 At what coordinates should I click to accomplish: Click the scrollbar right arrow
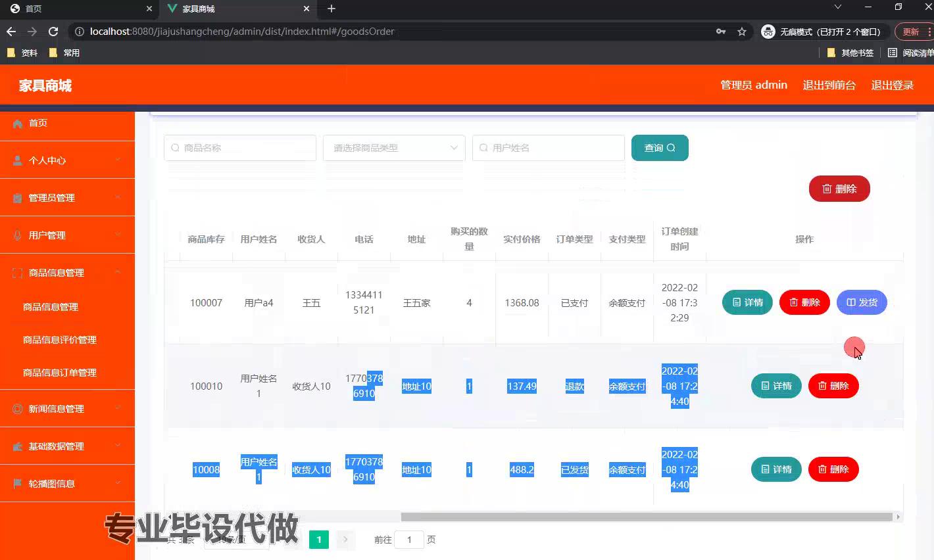(x=898, y=517)
